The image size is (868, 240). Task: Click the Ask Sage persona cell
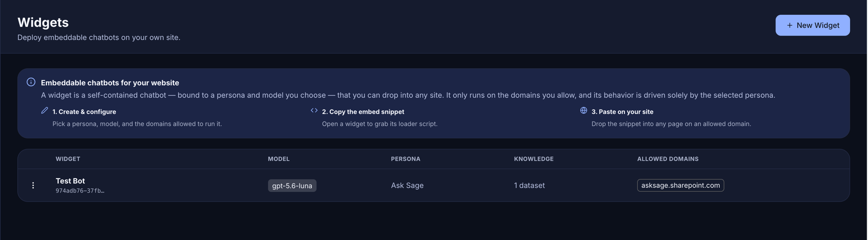(x=407, y=185)
